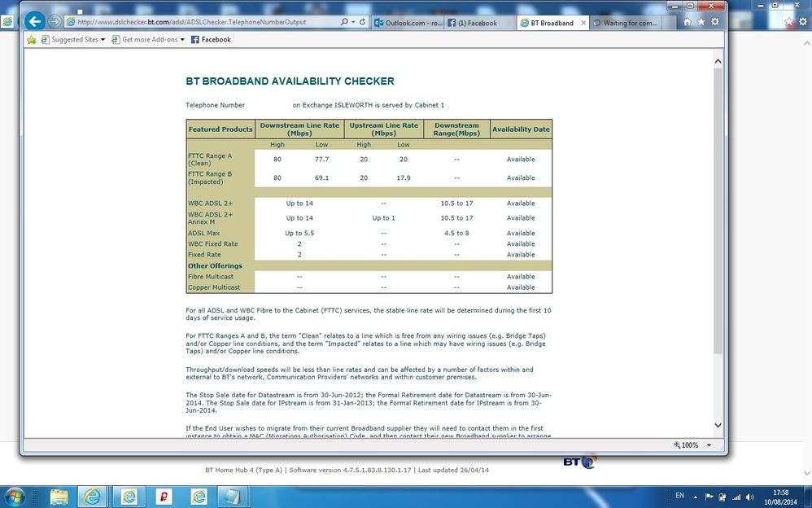
Task: Click the grey Forward navigation arrow
Action: tap(55, 22)
